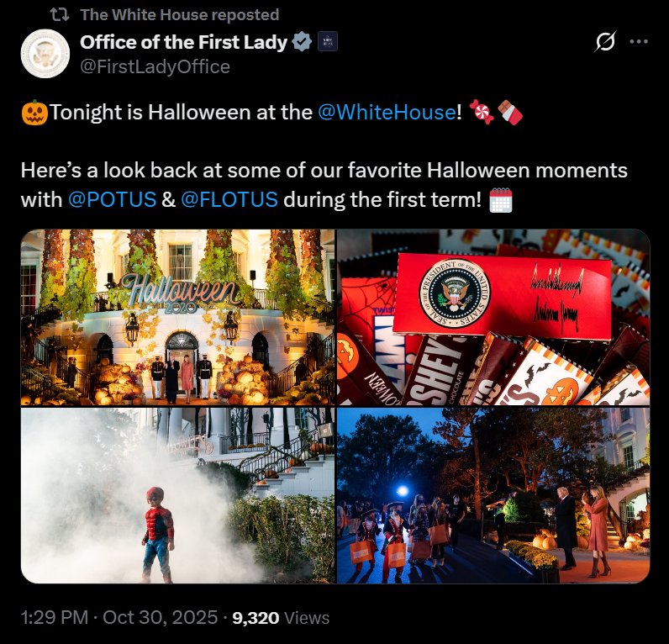Click The White House reposted label
The height and width of the screenshot is (644, 669).
pyautogui.click(x=180, y=15)
